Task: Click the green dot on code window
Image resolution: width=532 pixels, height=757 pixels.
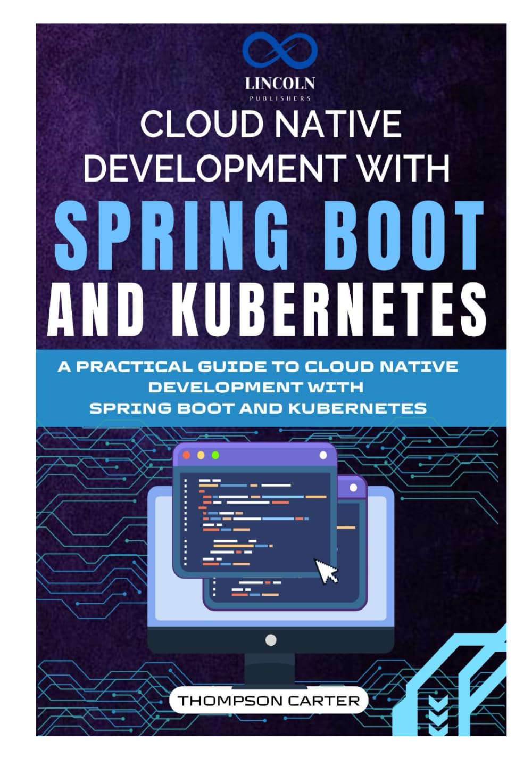Action: pos(215,455)
